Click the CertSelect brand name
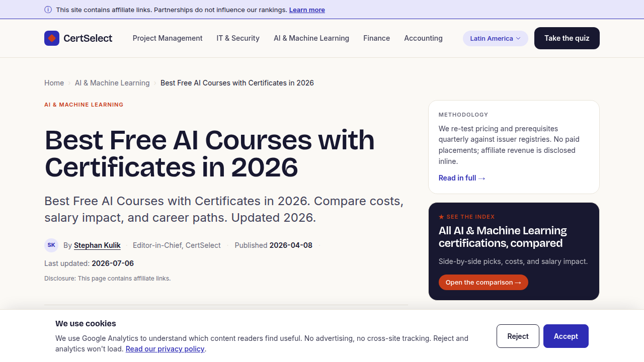This screenshot has height=362, width=644. [x=88, y=38]
